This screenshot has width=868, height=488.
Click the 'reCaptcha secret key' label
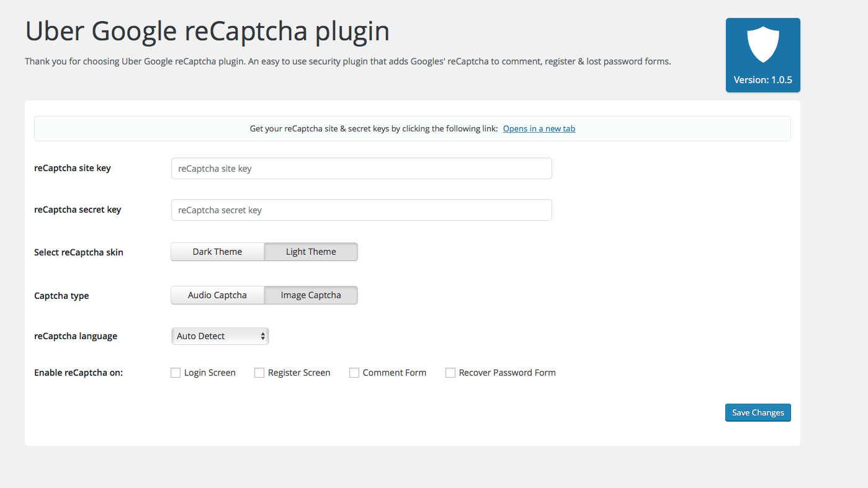78,210
